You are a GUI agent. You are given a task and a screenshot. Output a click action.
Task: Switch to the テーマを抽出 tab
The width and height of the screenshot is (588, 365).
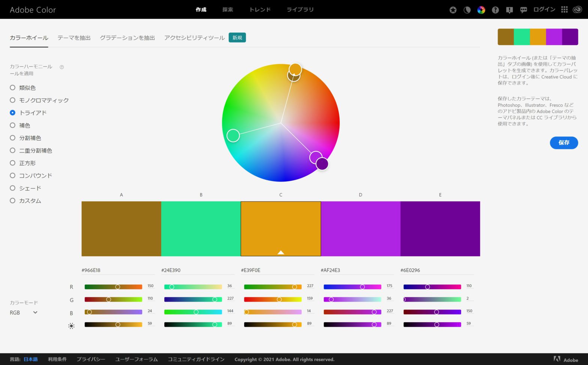pos(74,38)
